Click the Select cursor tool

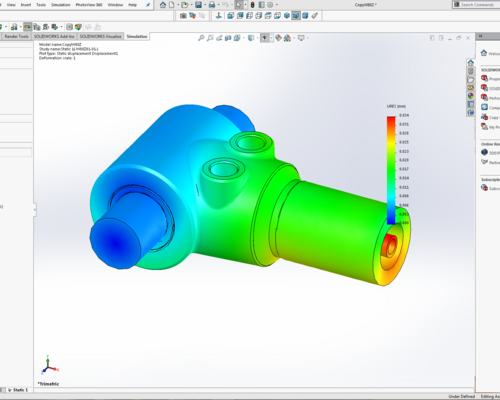tap(239, 5)
